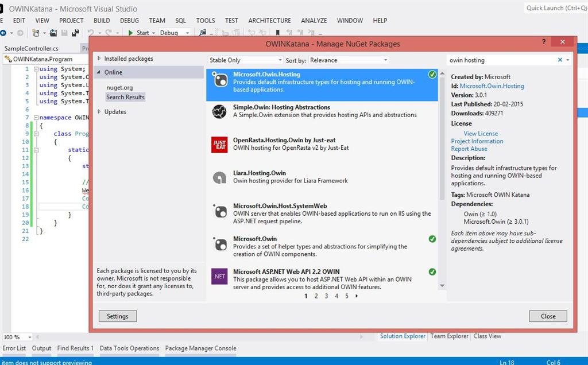Go to results page 2
The image size is (588, 365).
point(316,296)
